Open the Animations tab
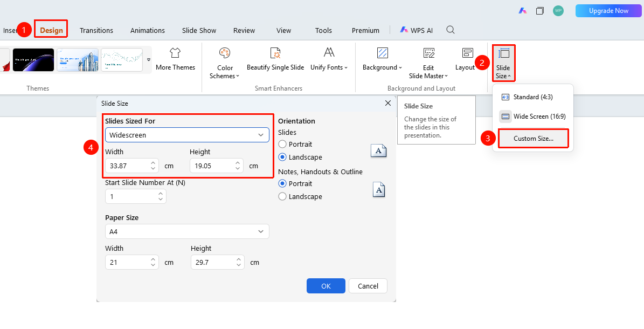 pyautogui.click(x=148, y=30)
